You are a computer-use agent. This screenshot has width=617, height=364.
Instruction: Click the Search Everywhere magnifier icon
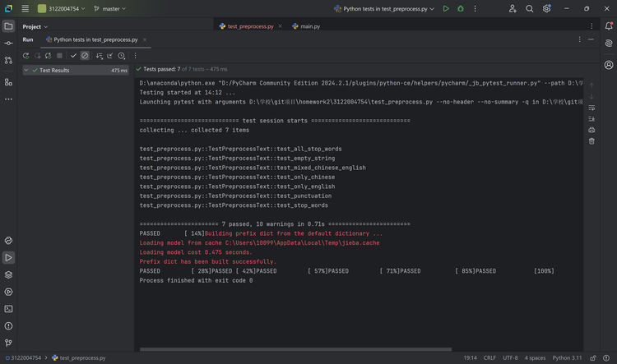point(530,9)
